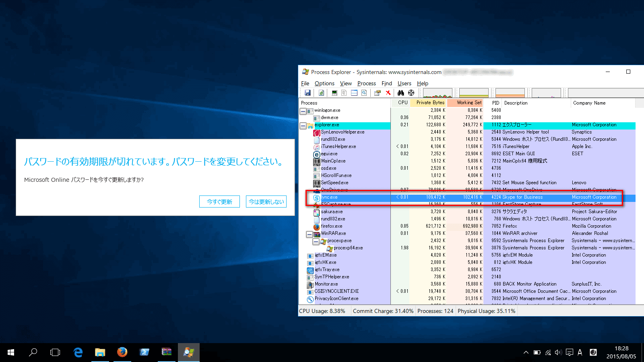The width and height of the screenshot is (644, 362).
Task: Click the red X Kill Process icon
Action: [388, 93]
